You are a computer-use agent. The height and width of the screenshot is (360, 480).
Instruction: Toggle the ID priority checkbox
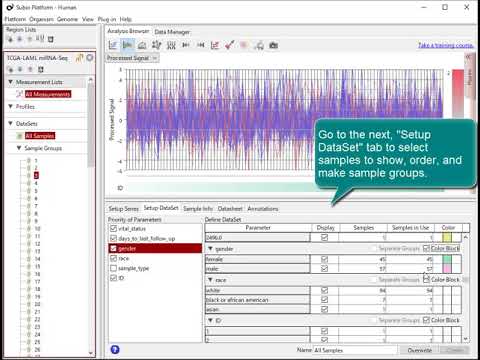coord(113,278)
